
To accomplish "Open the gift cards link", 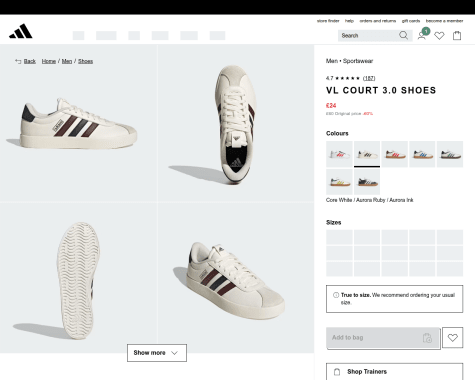I will [x=411, y=21].
